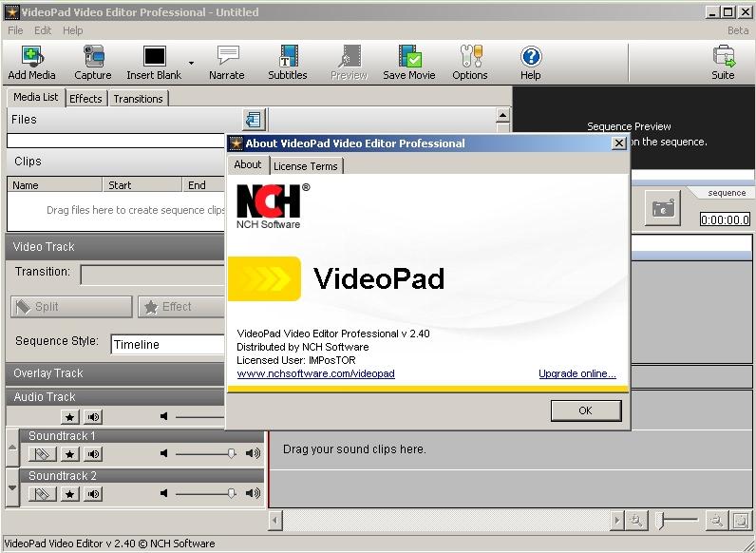Open the Help menu in menu bar

[x=73, y=30]
